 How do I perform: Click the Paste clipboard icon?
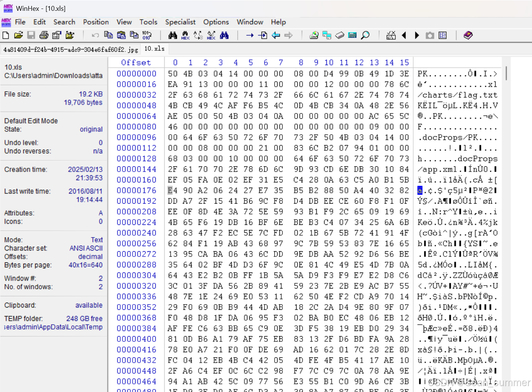pyautogui.click(x=121, y=35)
